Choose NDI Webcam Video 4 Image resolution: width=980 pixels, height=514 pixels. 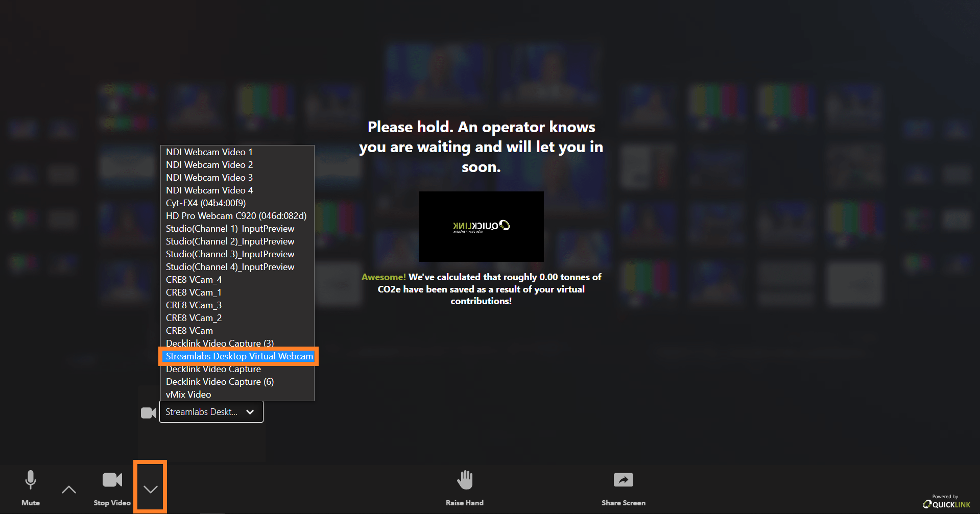tap(237, 190)
